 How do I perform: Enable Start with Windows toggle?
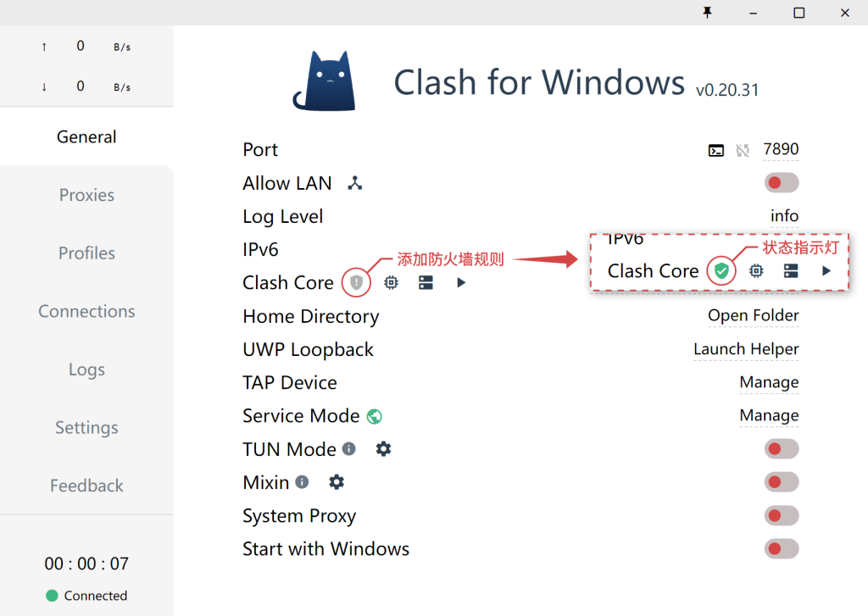tap(781, 548)
